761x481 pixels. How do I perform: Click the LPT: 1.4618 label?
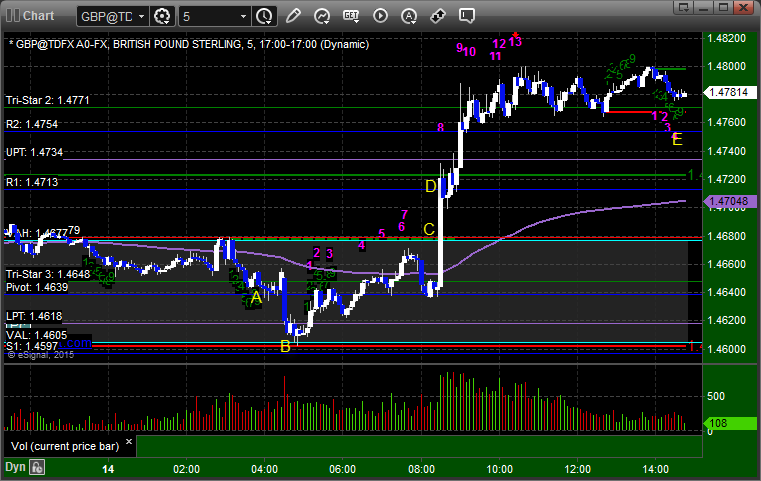[x=34, y=316]
